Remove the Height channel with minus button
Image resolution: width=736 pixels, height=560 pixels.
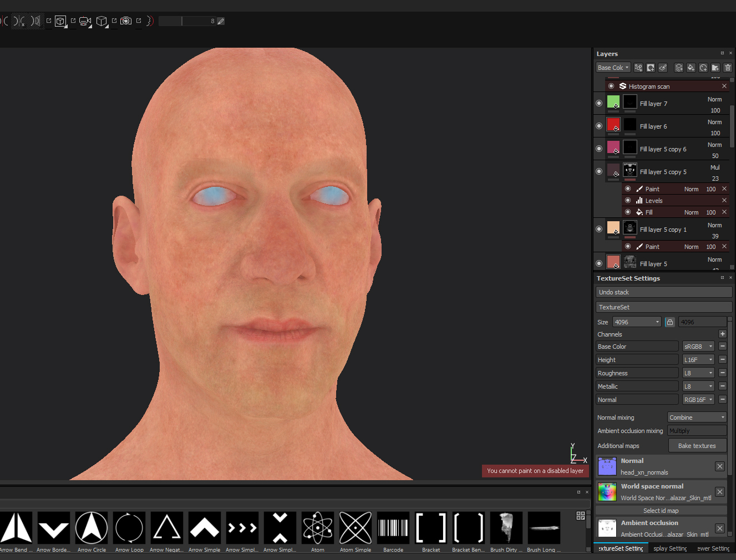(x=723, y=359)
